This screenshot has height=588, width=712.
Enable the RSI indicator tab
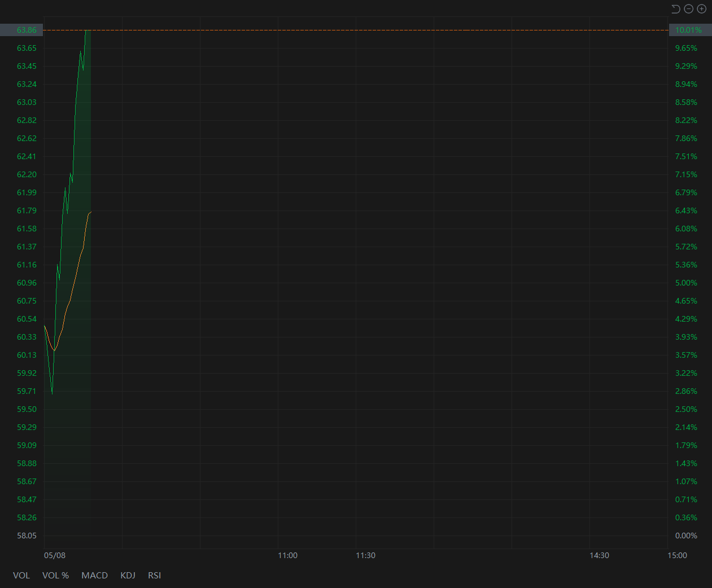point(154,575)
